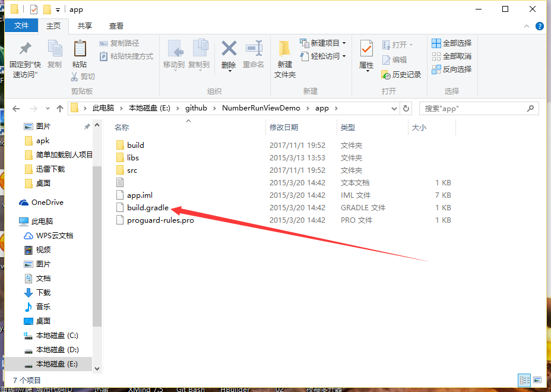Switch to the 查看 (View) ribbon tab
551x392 pixels.
click(115, 26)
